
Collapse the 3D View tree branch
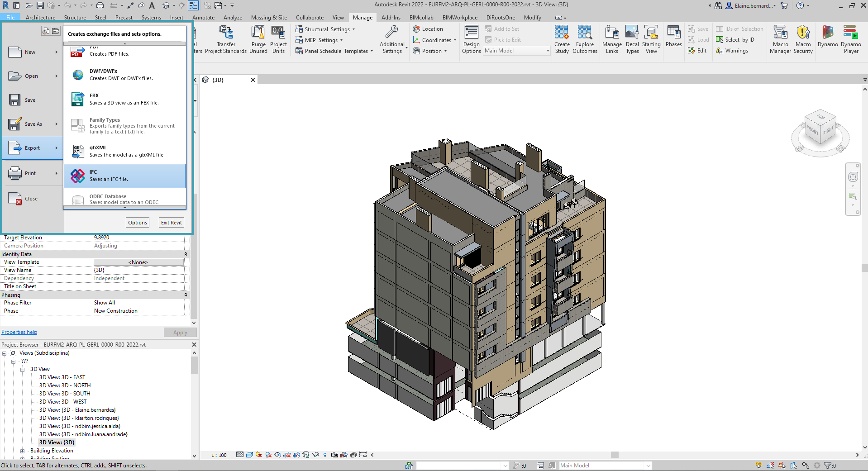(22, 369)
